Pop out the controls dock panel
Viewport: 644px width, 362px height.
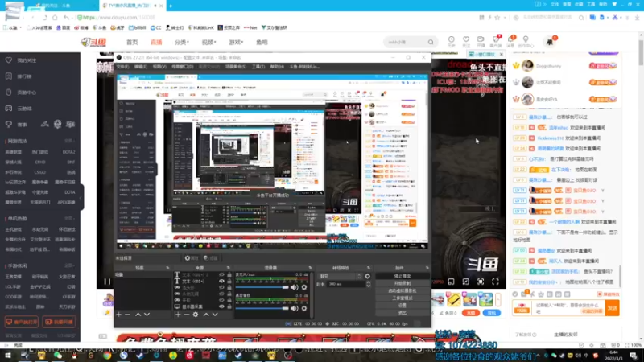[427, 268]
